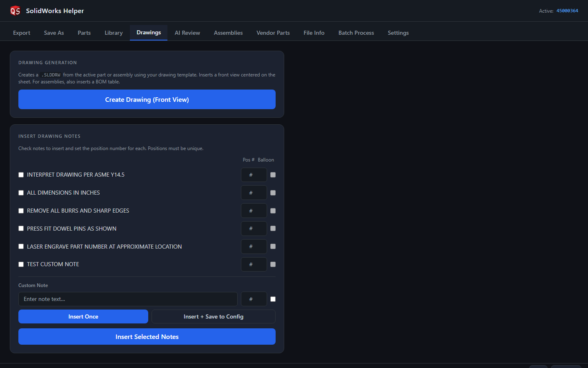Click position field for ALL DIMENSIONS IN INCHES
This screenshot has height=368, width=588.
click(x=254, y=193)
